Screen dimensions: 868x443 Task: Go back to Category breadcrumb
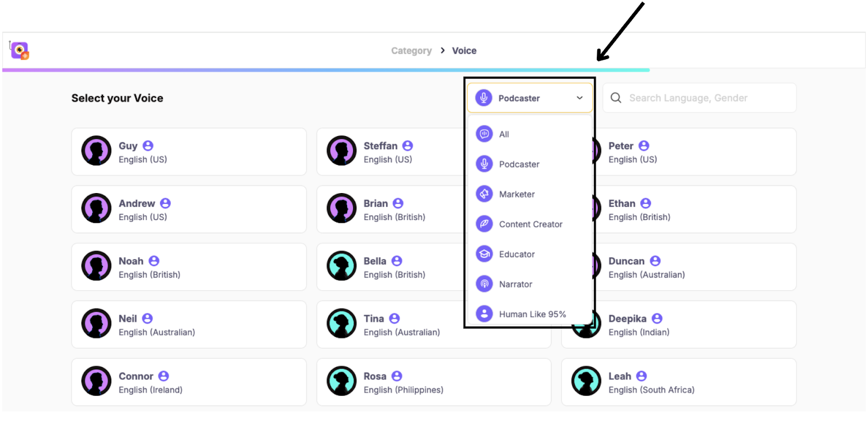[x=411, y=50]
